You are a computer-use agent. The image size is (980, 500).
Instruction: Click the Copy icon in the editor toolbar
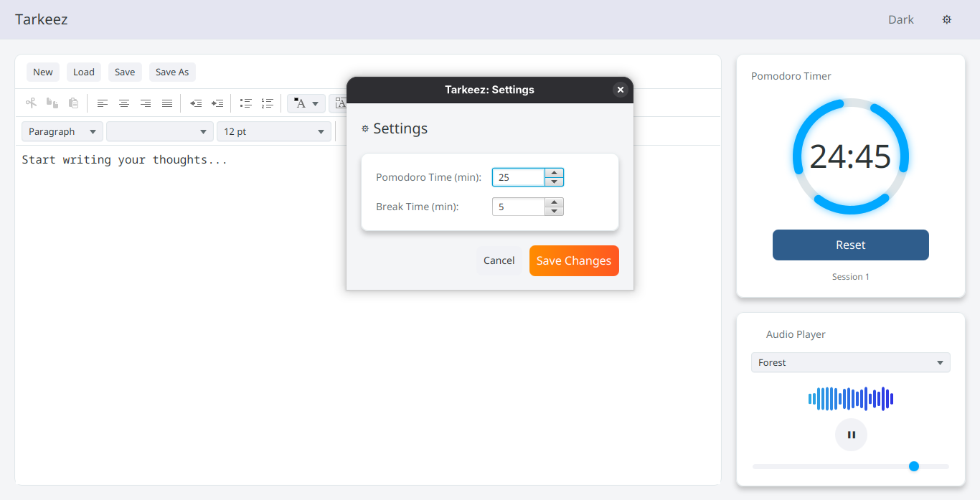[52, 103]
